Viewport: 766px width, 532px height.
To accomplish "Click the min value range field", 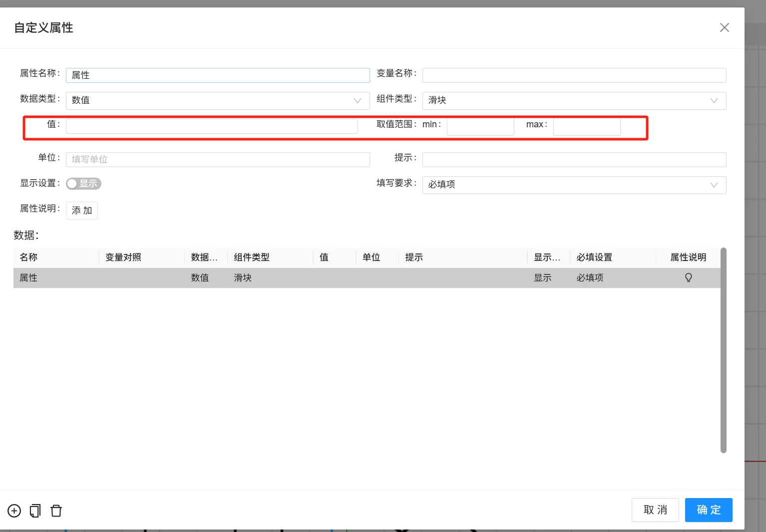I will (x=480, y=126).
